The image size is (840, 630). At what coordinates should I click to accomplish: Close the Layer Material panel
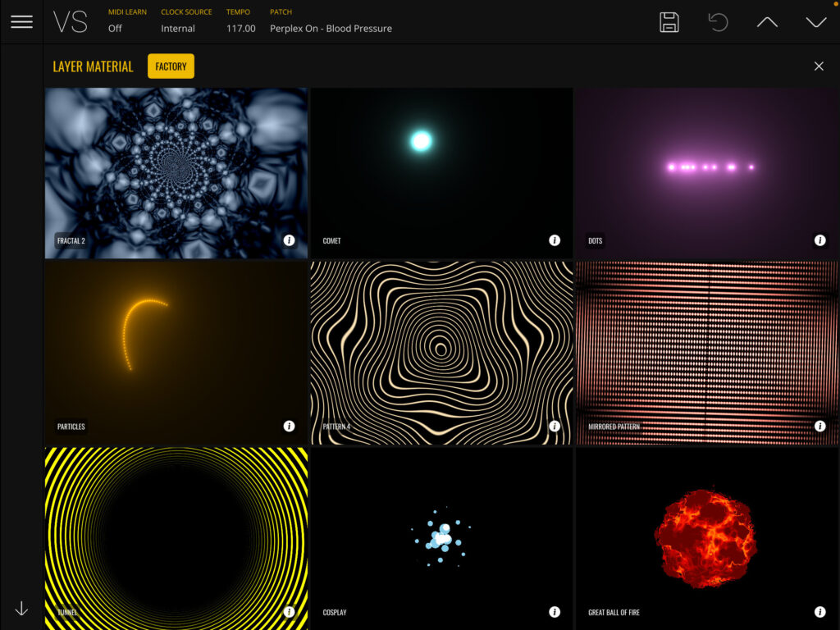(819, 66)
